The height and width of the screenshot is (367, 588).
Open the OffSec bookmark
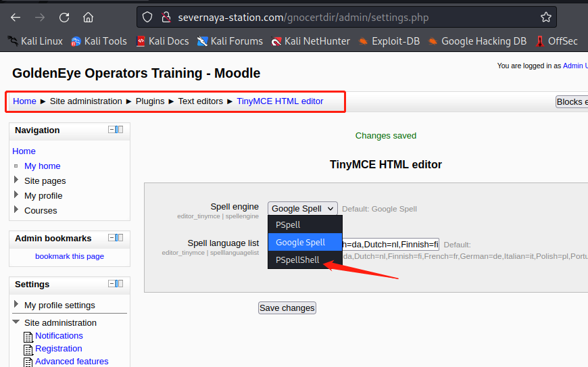point(556,41)
